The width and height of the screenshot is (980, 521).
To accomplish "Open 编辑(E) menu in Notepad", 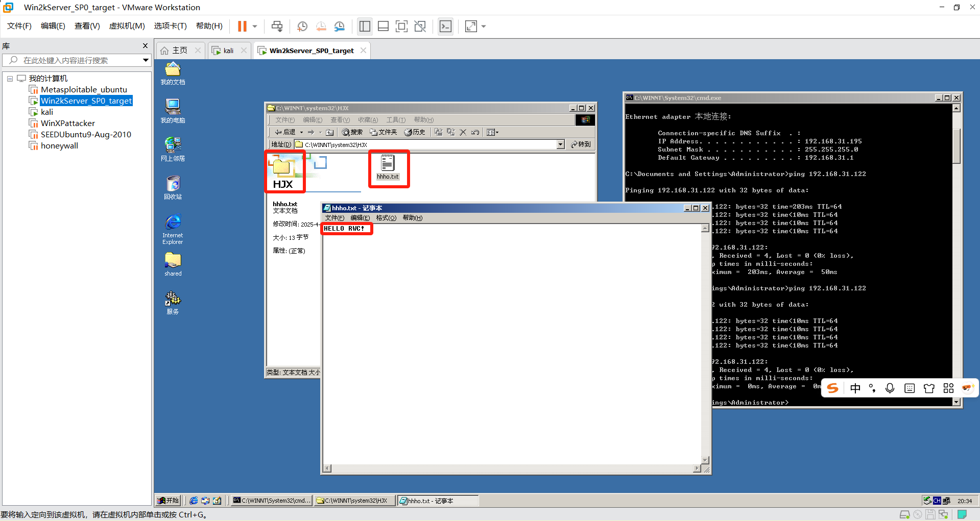I will tap(360, 218).
